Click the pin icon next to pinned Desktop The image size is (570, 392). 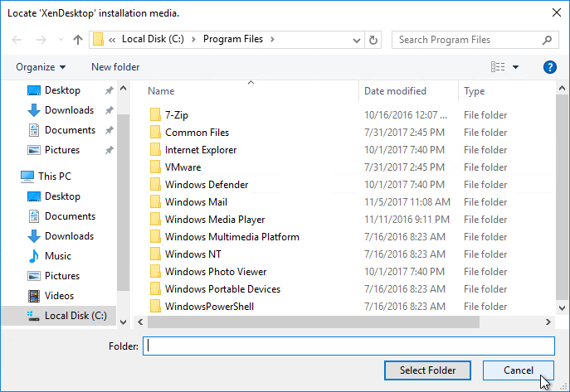[109, 90]
